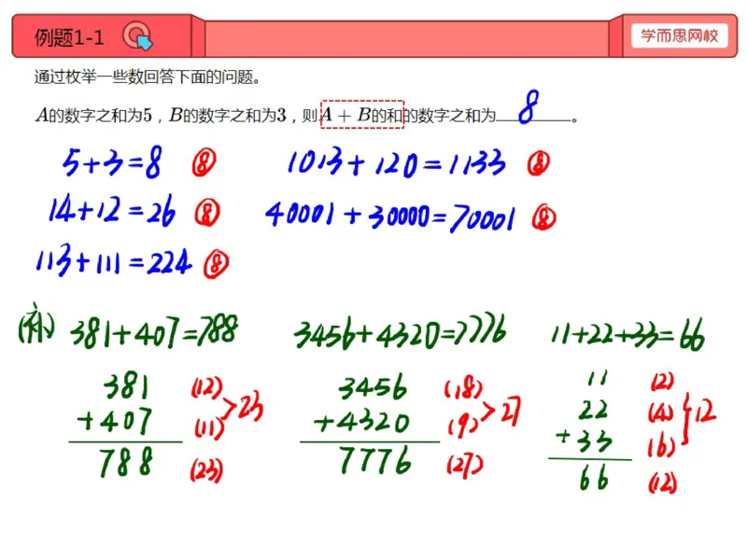
Task: Click the green equation 381+407=788
Action: [154, 331]
